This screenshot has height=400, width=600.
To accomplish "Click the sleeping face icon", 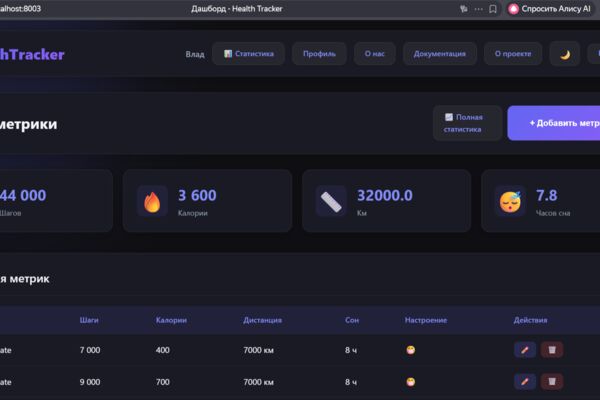I will (x=510, y=201).
